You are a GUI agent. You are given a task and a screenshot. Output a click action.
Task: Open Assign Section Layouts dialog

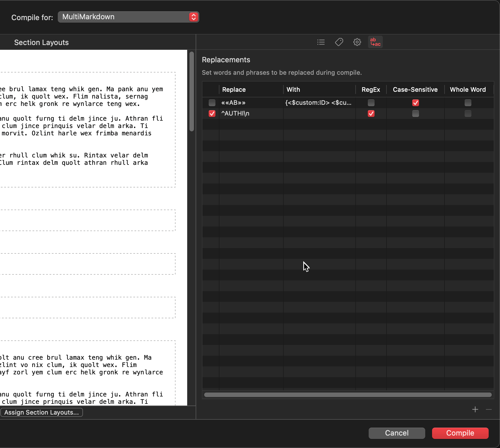[42, 412]
